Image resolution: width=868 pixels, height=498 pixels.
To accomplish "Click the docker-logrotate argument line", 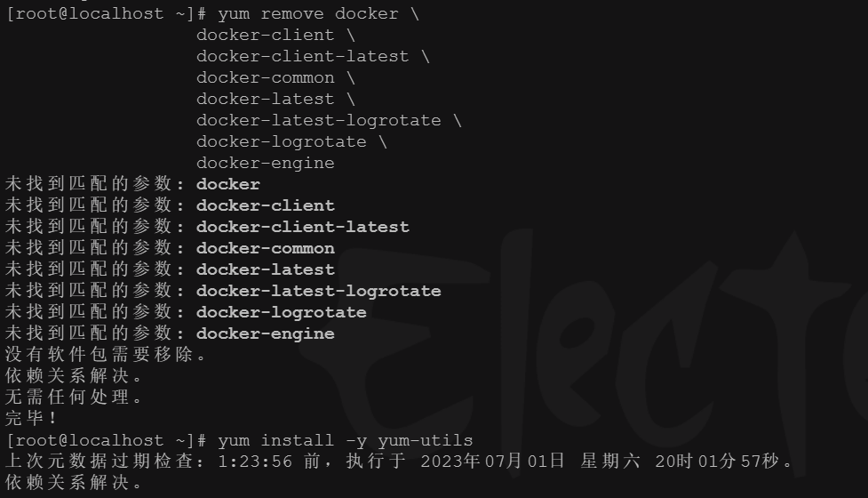I will point(291,141).
